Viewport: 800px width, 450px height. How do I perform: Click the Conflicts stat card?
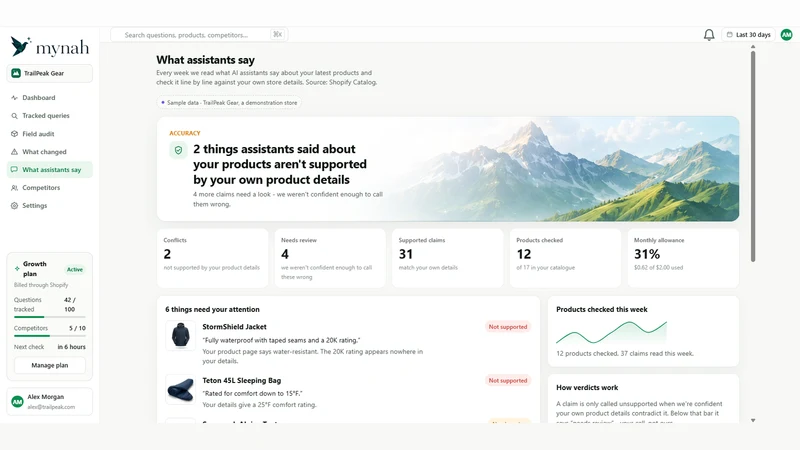[x=212, y=258]
